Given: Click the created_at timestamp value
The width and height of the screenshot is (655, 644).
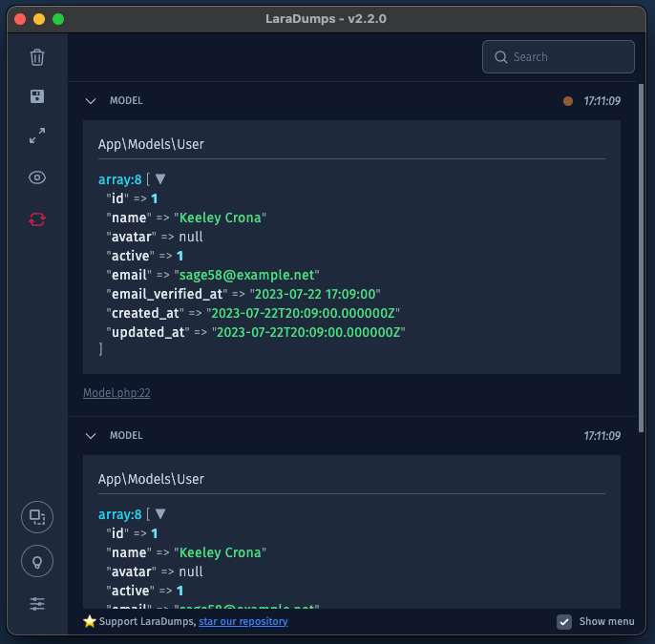Looking at the screenshot, I should [x=303, y=314].
